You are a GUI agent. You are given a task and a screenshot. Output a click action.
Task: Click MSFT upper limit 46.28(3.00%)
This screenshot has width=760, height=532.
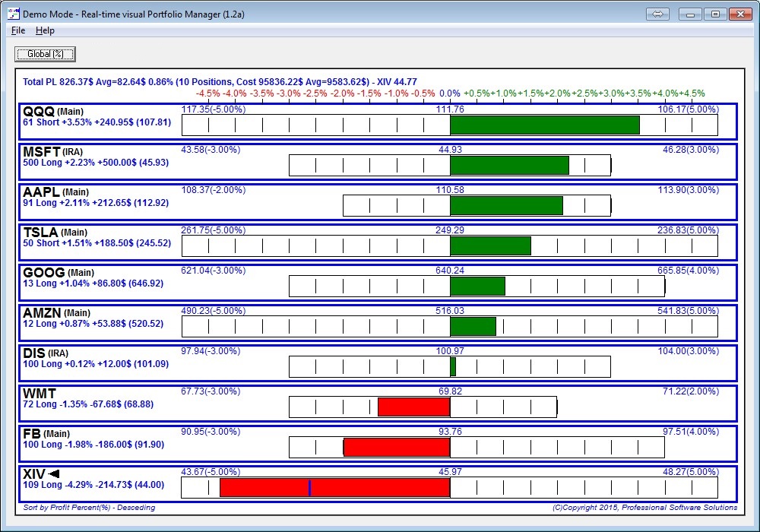click(x=691, y=149)
